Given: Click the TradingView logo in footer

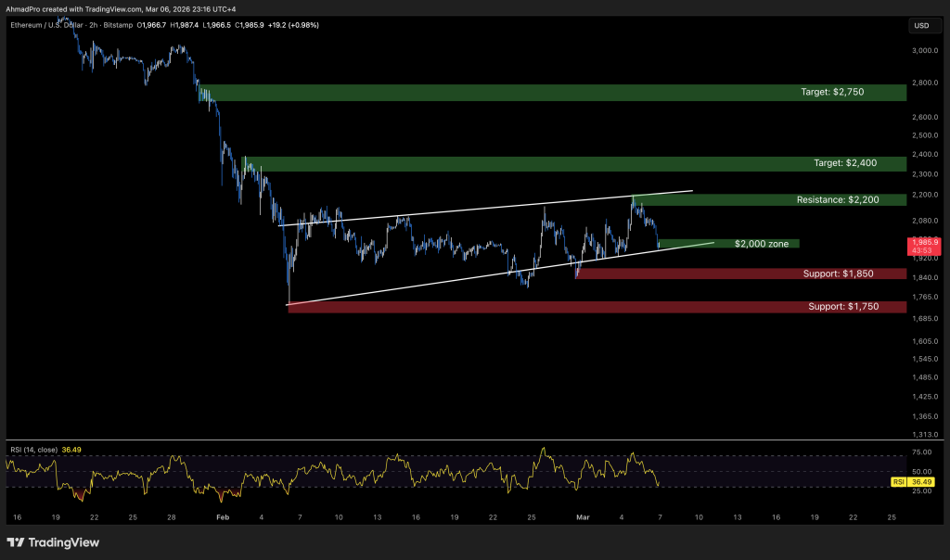Looking at the screenshot, I should (53, 542).
